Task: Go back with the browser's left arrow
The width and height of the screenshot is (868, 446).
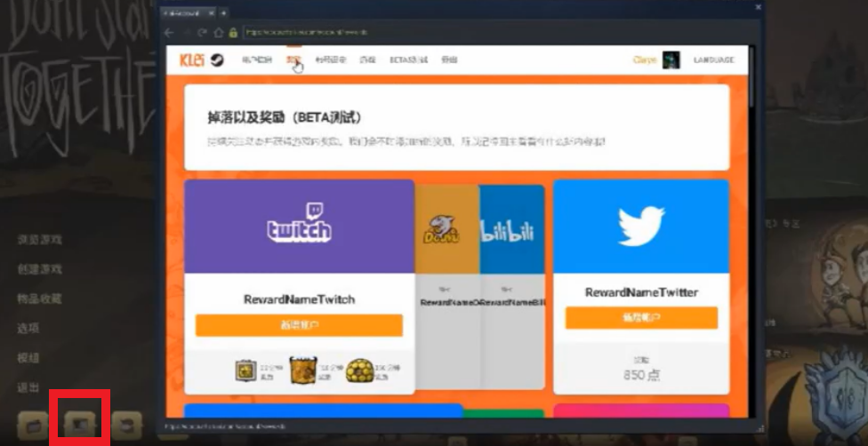Action: [169, 33]
